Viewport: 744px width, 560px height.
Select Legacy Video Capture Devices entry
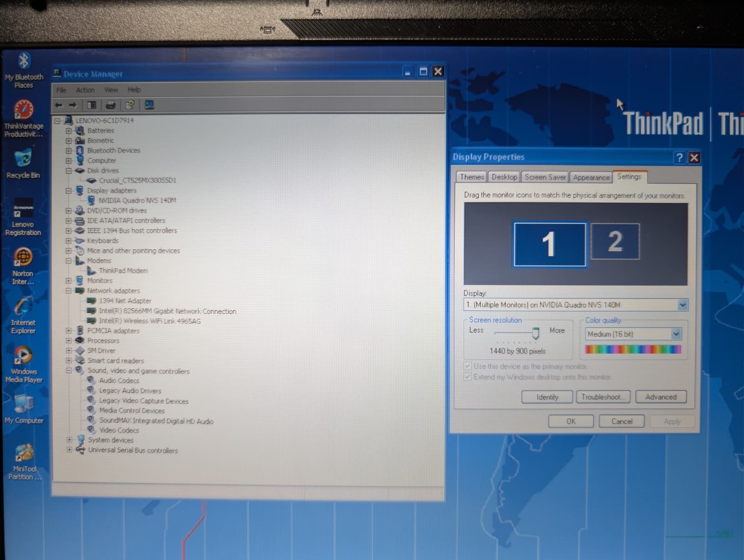[x=144, y=401]
